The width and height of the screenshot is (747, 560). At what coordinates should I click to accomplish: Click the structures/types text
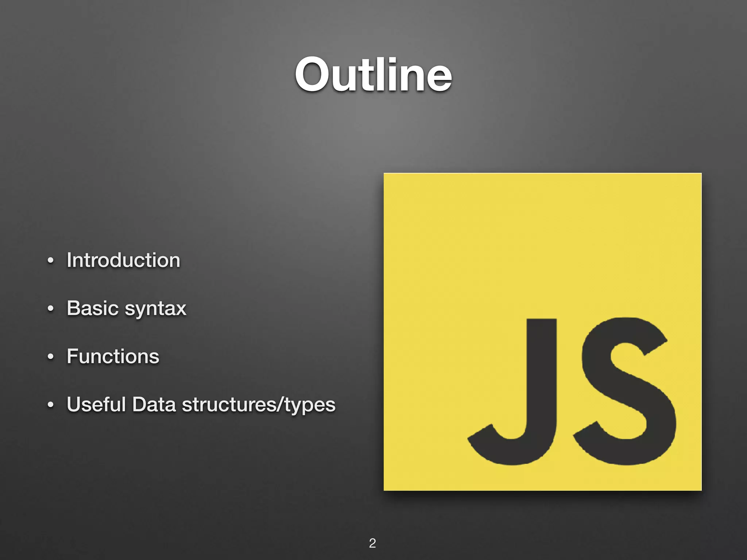(258, 405)
